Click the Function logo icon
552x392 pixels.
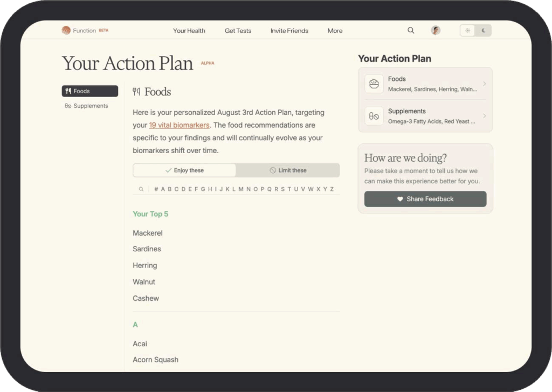coord(66,30)
